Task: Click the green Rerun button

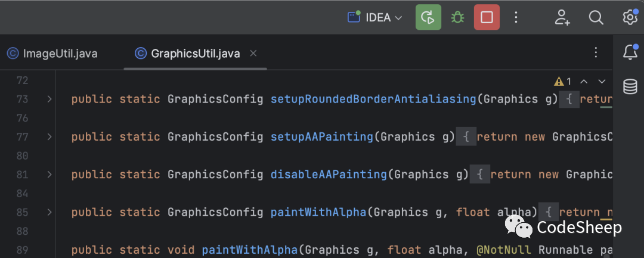Action: [x=428, y=17]
